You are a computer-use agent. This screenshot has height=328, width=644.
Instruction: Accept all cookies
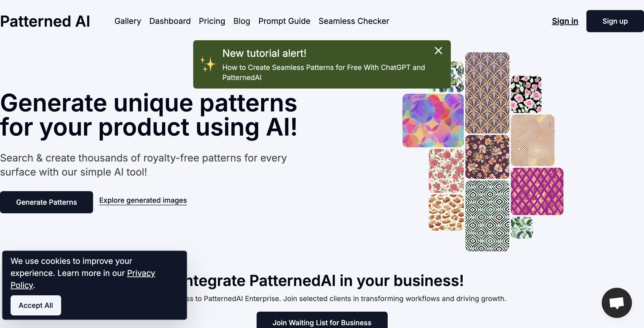36,305
